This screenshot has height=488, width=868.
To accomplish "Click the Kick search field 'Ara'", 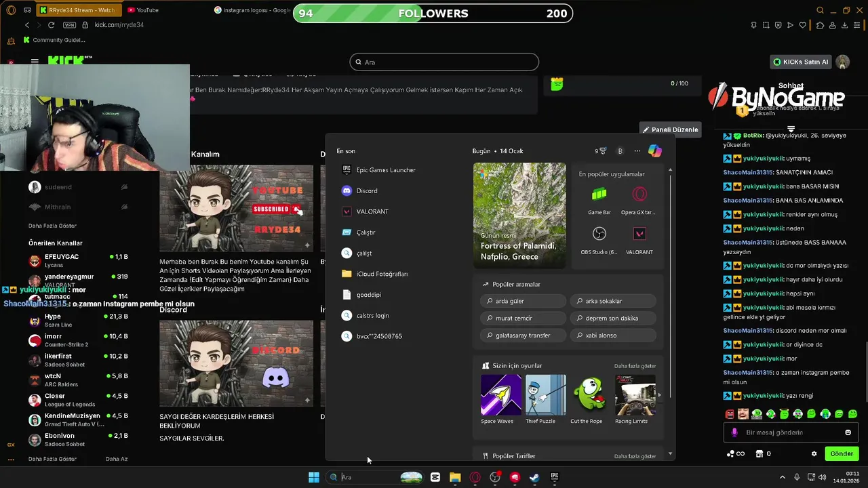I will 444,62.
